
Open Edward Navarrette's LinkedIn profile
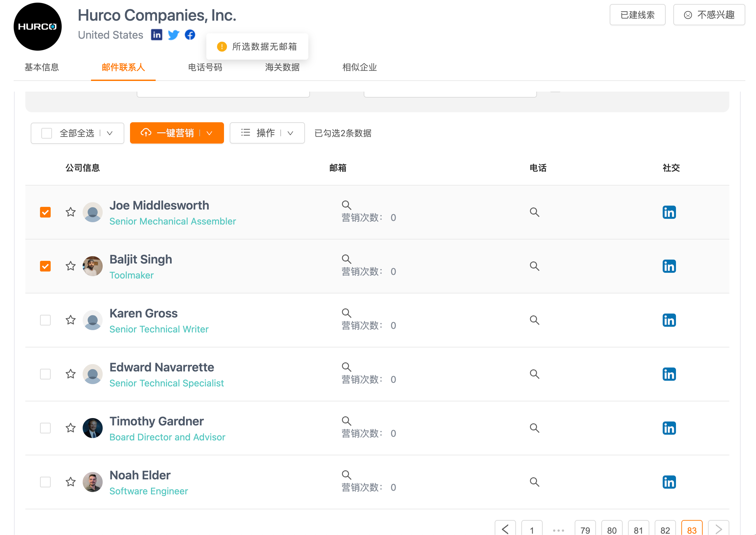coord(669,374)
